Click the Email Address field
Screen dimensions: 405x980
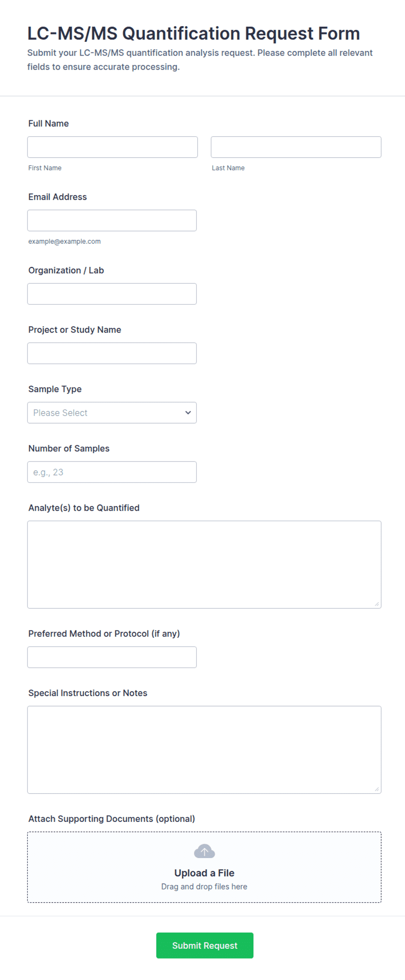[112, 221]
